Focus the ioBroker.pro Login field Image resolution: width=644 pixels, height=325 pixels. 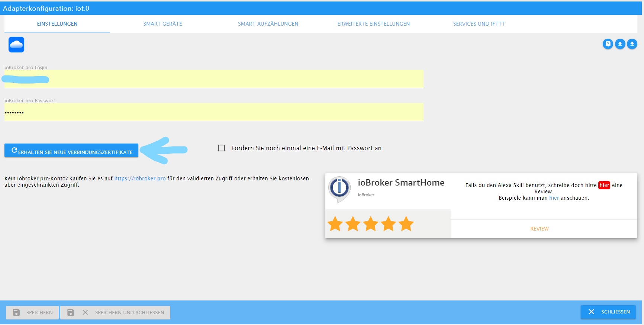(214, 79)
